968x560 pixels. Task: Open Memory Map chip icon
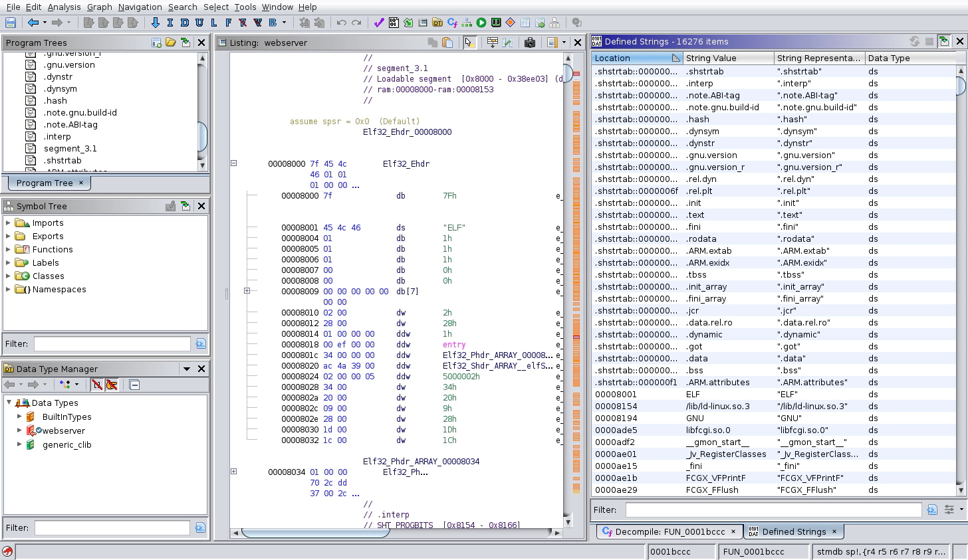[x=496, y=23]
